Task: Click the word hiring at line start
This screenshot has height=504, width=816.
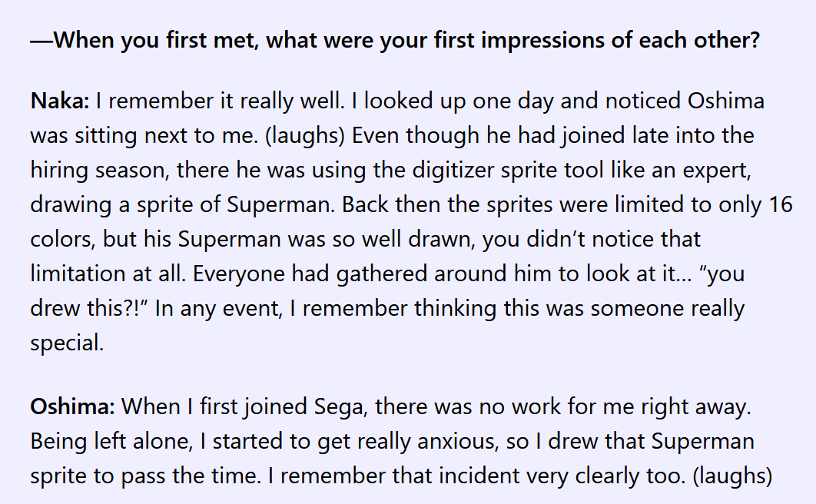Action: pyautogui.click(x=59, y=170)
